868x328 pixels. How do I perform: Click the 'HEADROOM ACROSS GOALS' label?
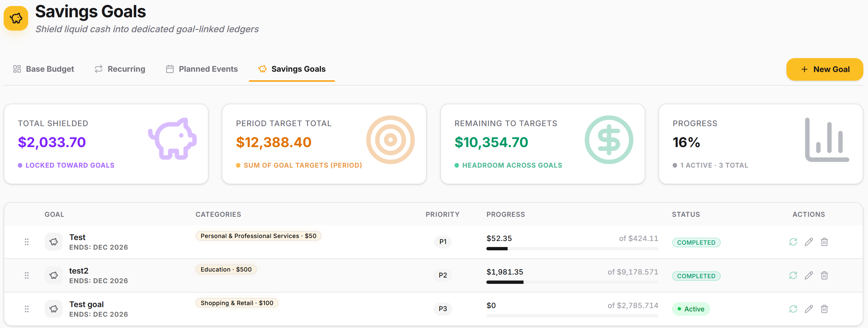(512, 165)
